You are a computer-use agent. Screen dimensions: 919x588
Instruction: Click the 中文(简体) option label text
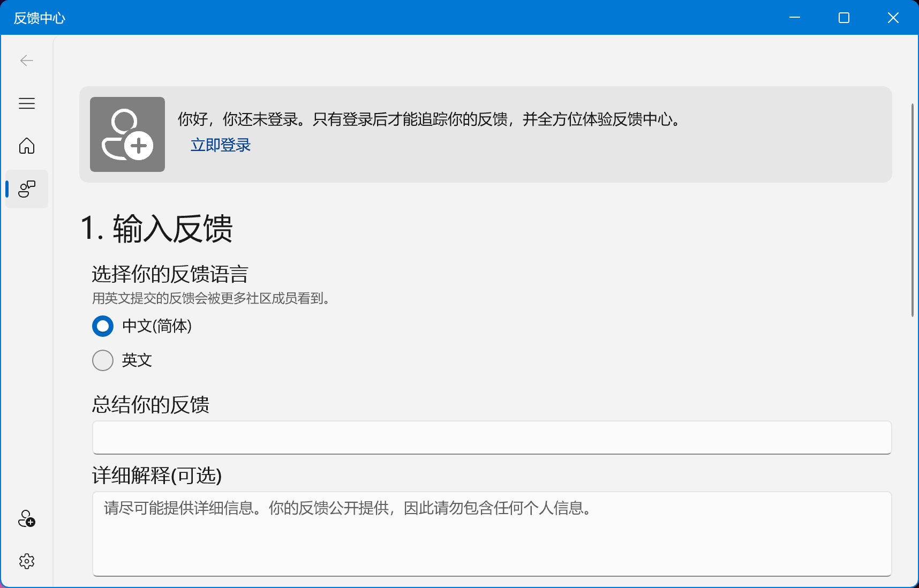tap(157, 326)
